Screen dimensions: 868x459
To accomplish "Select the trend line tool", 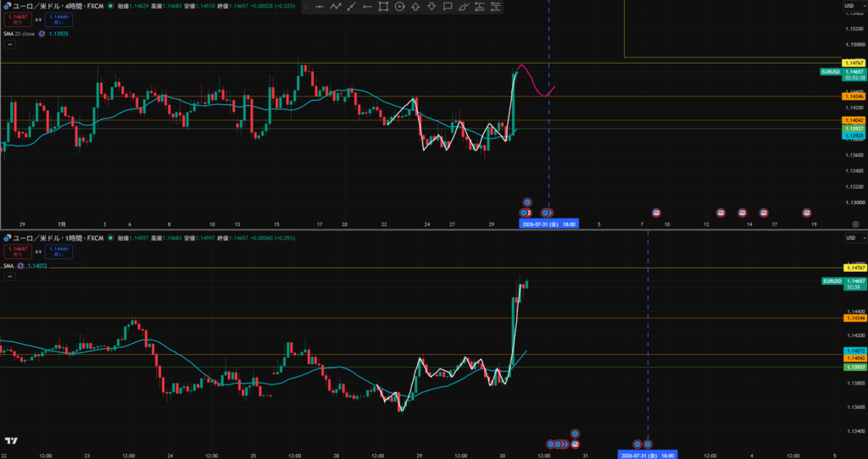I will (351, 7).
